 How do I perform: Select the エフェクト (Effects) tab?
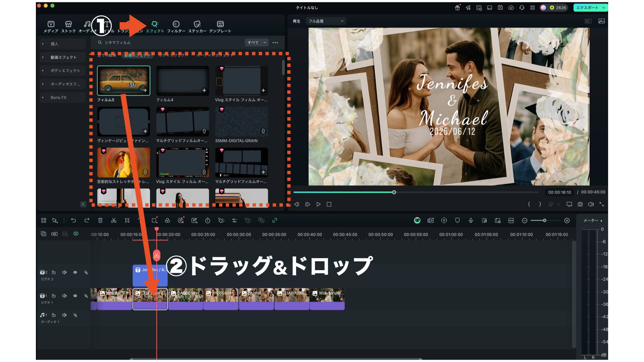[155, 26]
